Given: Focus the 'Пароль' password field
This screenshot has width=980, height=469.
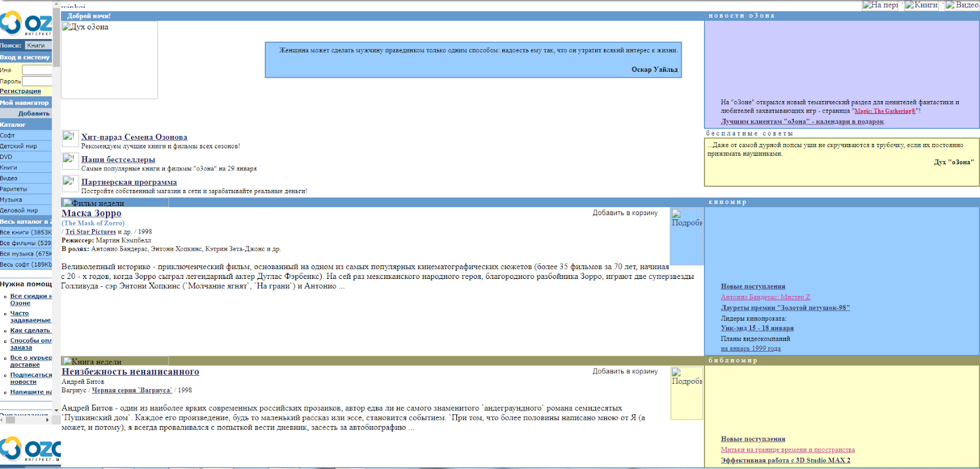Looking at the screenshot, I should tap(37, 81).
